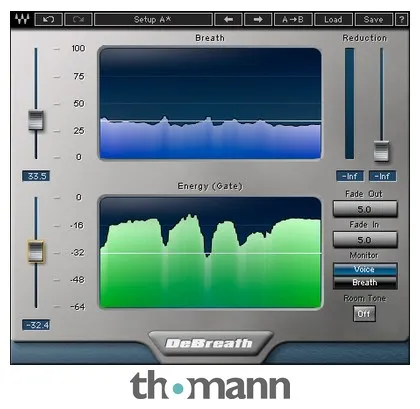Click the -48 mark on Energy scale

[x=77, y=280]
